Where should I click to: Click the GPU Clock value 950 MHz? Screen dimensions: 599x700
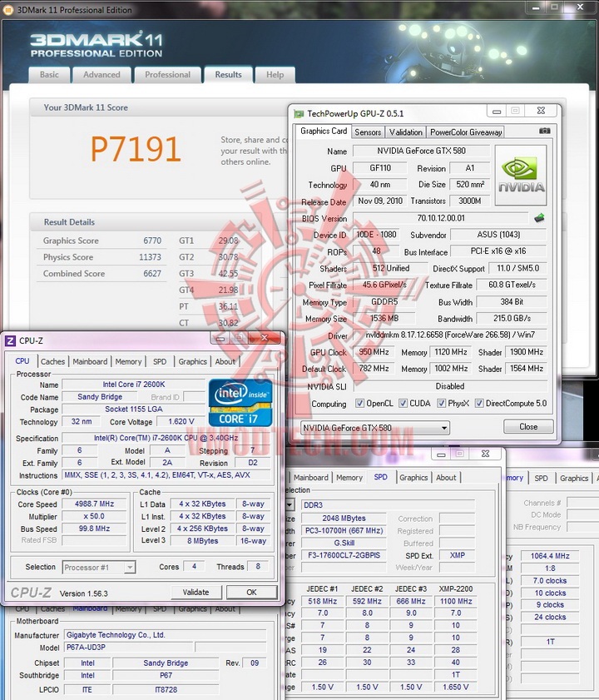click(374, 352)
